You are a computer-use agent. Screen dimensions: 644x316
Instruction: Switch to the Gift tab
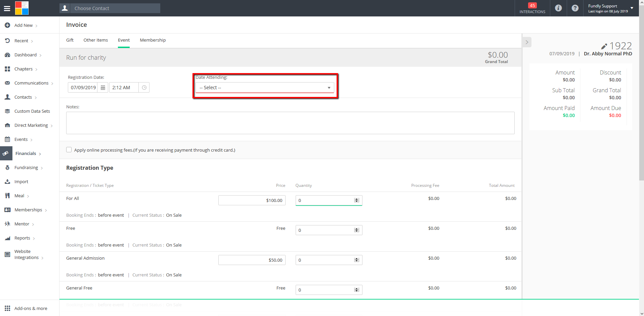[x=70, y=40]
